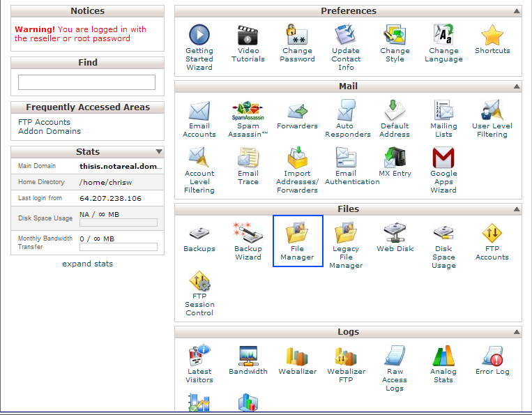The height and width of the screenshot is (415, 532).
Task: Open mail Forwarders
Action: [297, 116]
